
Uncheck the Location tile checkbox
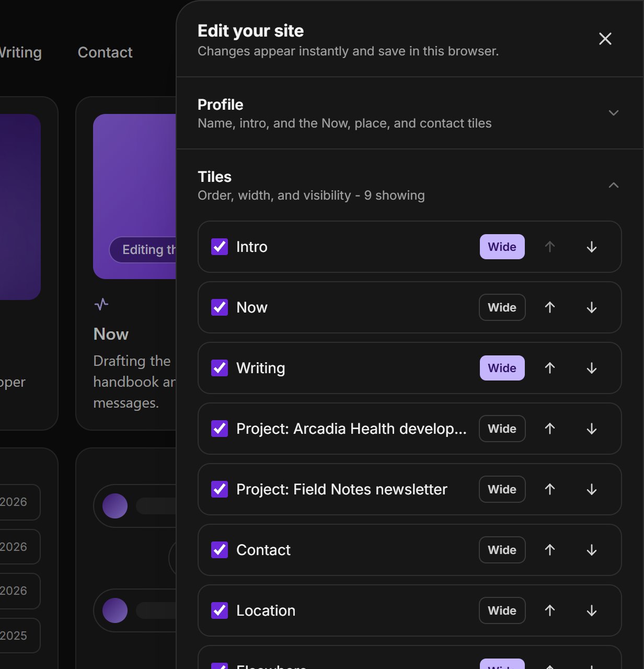tap(220, 610)
